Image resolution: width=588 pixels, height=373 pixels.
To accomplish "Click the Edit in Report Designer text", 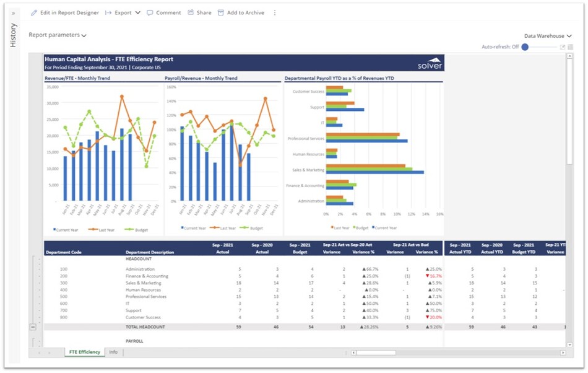I will tap(69, 12).
